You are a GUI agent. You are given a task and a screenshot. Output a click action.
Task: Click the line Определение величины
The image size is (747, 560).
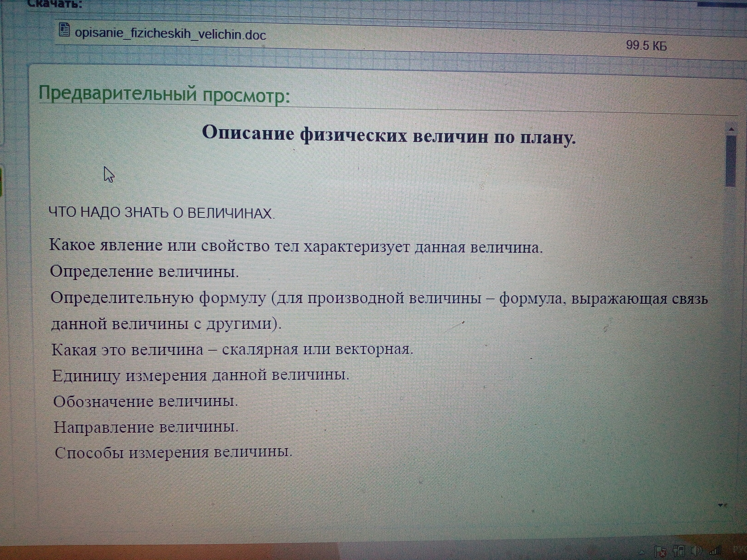[144, 272]
